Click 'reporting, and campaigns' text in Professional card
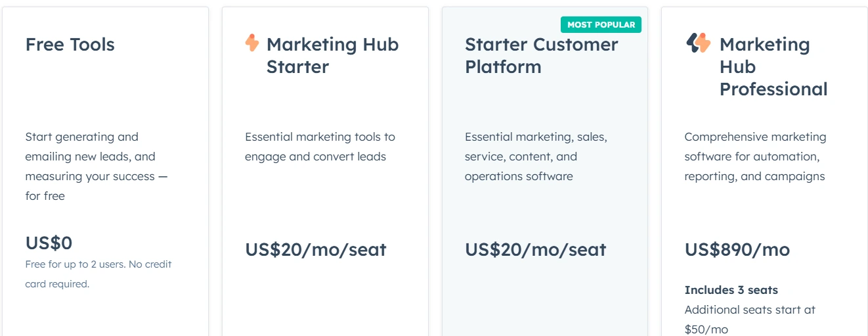This screenshot has height=336, width=868. pyautogui.click(x=755, y=176)
